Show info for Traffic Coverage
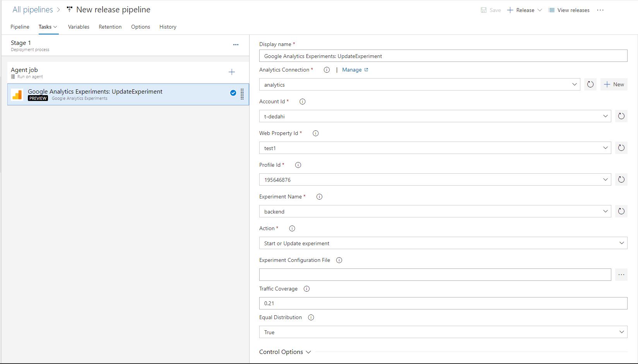 [x=307, y=289]
